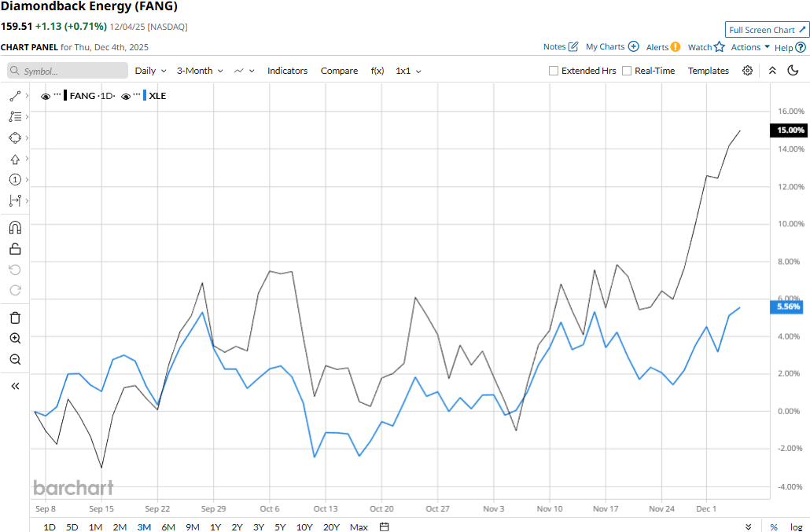The width and height of the screenshot is (810, 532).
Task: Open the Compare menu
Action: pyautogui.click(x=339, y=71)
